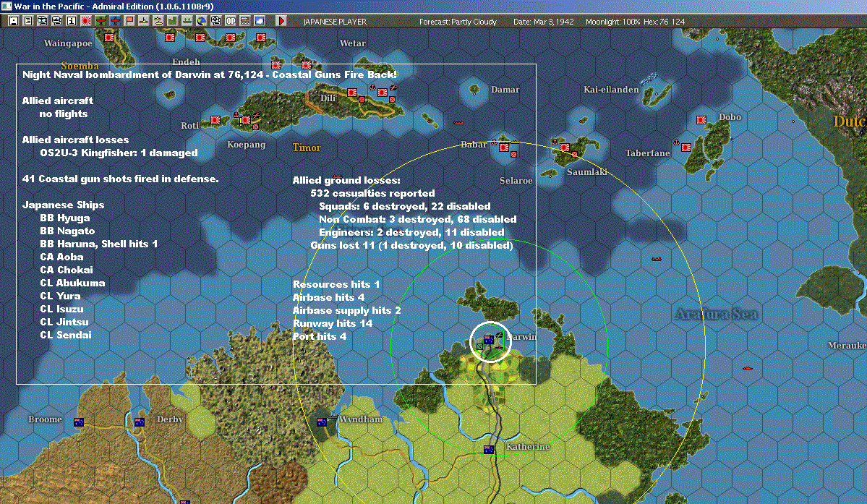This screenshot has width=867, height=504.
Task: Click the Moonlight: 100% indicator
Action: point(612,22)
